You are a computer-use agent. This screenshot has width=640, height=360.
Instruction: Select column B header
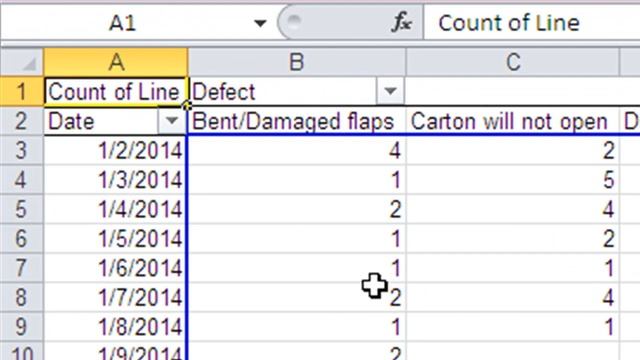pos(297,62)
